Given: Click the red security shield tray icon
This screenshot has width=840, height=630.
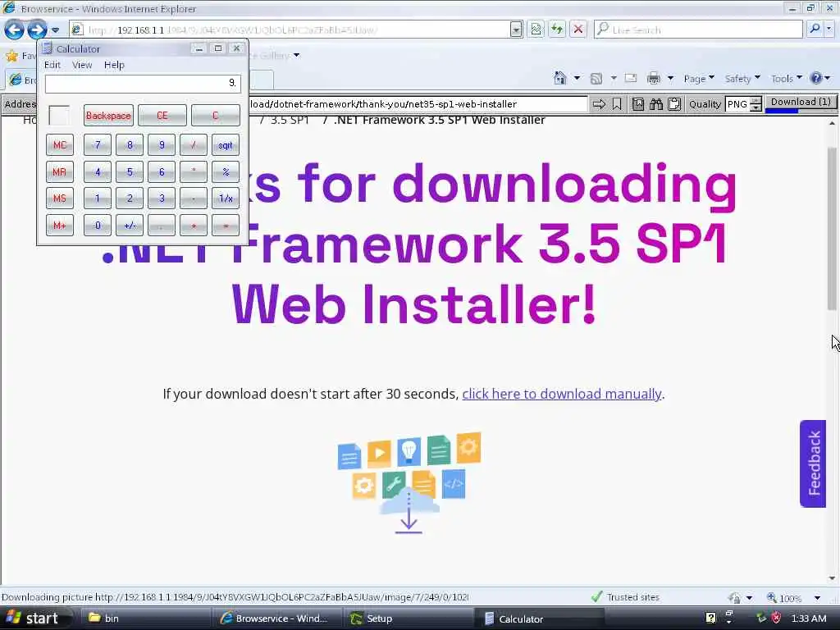Looking at the screenshot, I should point(776,619).
